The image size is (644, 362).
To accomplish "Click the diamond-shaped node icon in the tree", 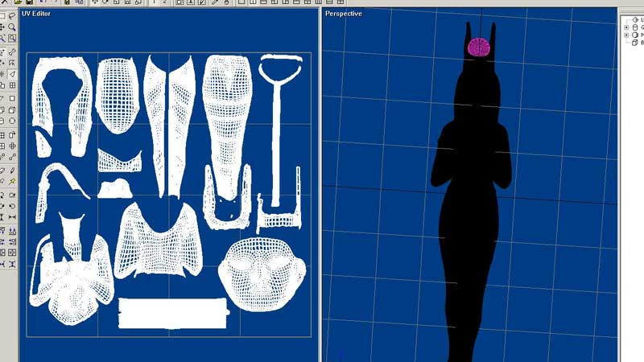I will pyautogui.click(x=636, y=19).
